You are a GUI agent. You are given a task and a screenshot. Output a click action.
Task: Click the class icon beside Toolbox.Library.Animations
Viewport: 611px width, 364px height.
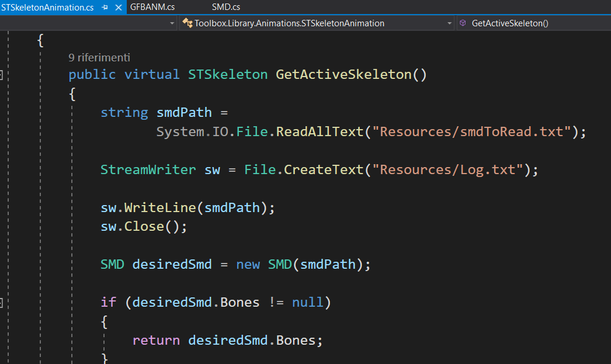pos(188,23)
